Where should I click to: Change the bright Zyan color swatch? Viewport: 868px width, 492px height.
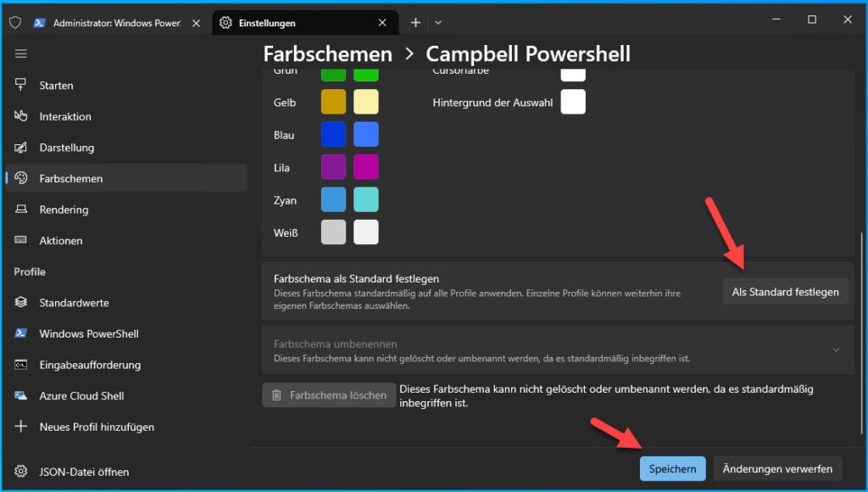coord(366,200)
